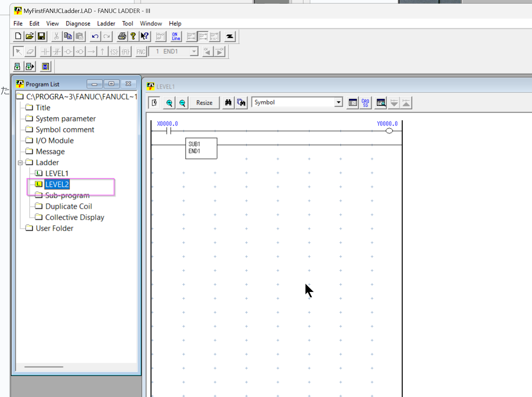Click the Cut scissors icon
Screen dimensions: 532x397
click(x=57, y=36)
